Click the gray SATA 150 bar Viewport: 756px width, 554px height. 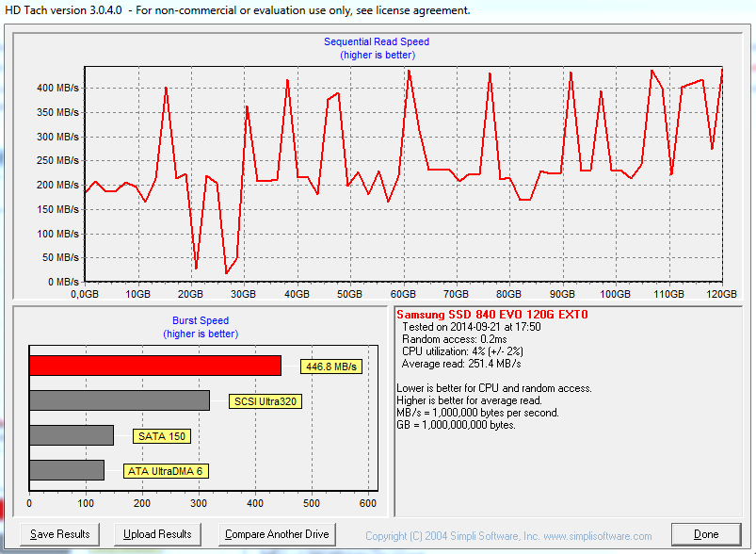(x=72, y=435)
